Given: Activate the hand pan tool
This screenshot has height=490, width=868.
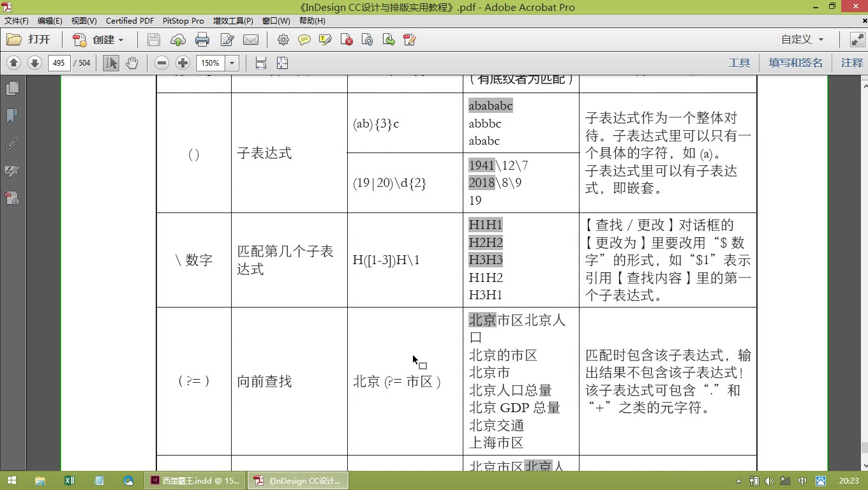Looking at the screenshot, I should pos(131,63).
